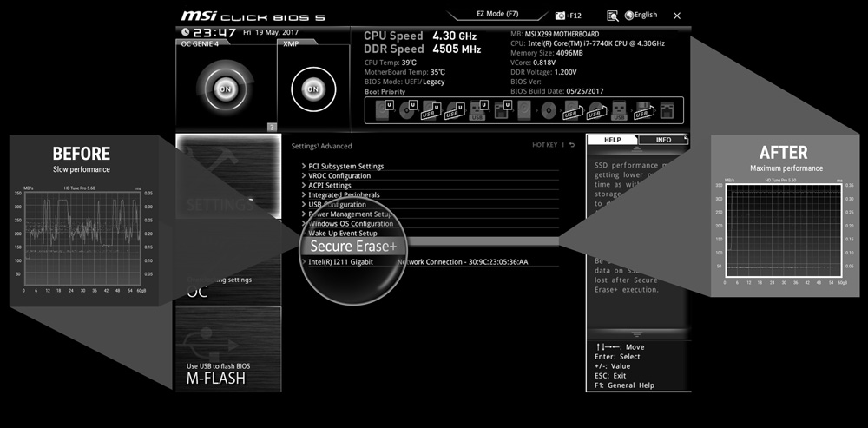Click HOT KEY label
Viewport: 868px width, 428px height.
coord(544,145)
